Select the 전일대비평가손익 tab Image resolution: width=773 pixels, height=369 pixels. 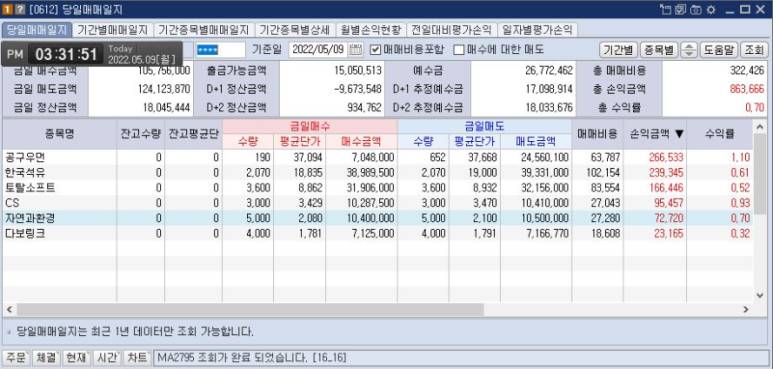[x=452, y=30]
